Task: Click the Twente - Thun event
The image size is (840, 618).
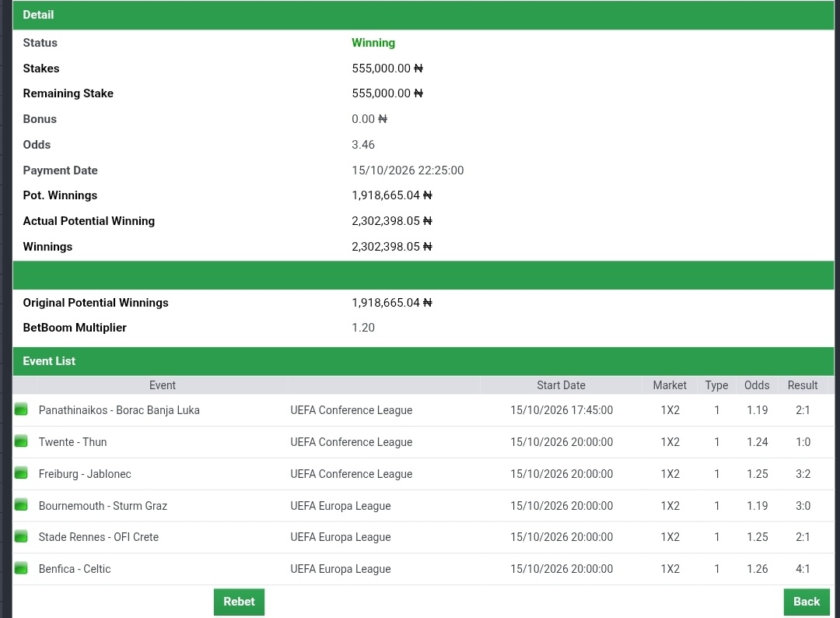Action: tap(72, 442)
